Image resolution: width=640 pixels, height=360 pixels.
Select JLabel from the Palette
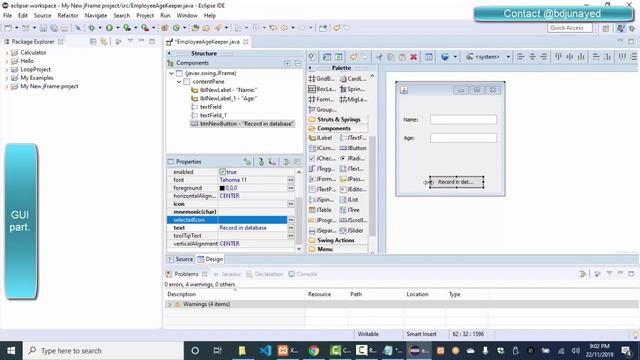(x=320, y=138)
